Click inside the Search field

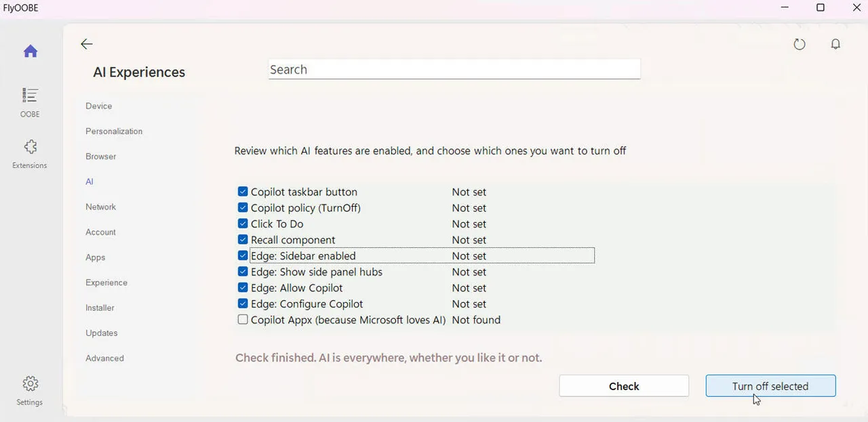[x=454, y=68]
